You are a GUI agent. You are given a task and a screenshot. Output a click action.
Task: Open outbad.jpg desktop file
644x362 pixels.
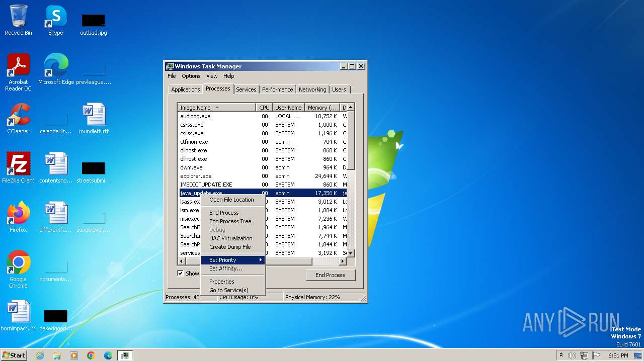tap(94, 24)
